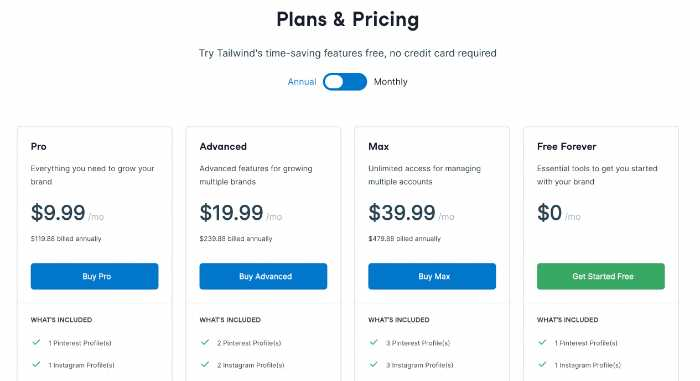Click checkmark beside Advanced's 2 Pinterest Profiles
The image size is (700, 381).
(205, 343)
